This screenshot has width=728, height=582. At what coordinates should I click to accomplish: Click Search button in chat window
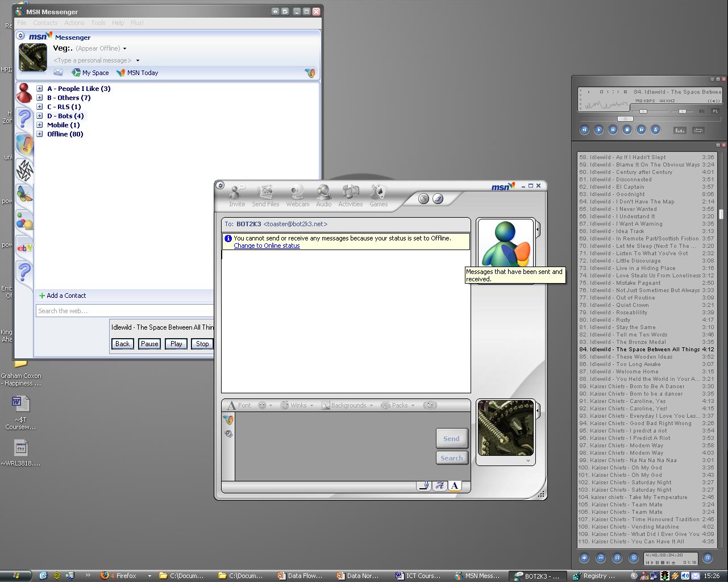pos(452,458)
